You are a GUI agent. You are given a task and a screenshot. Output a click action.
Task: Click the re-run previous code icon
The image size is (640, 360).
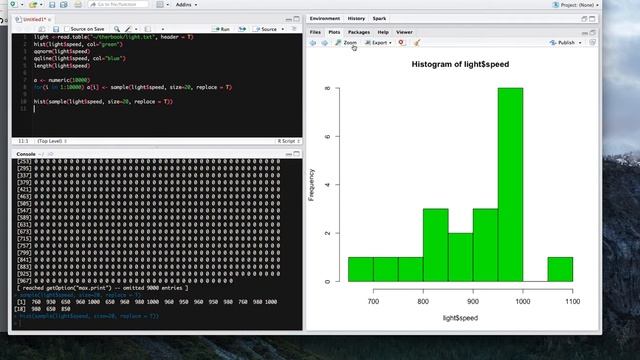click(242, 29)
